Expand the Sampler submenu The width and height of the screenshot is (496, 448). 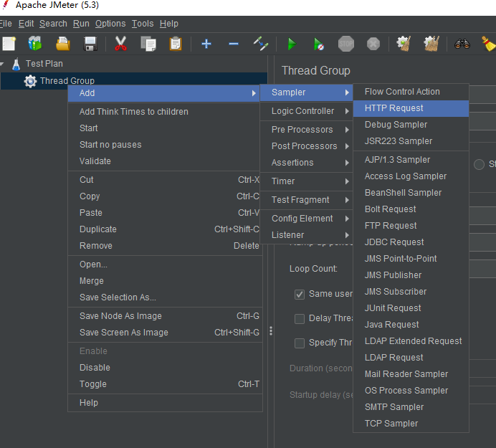pos(306,92)
